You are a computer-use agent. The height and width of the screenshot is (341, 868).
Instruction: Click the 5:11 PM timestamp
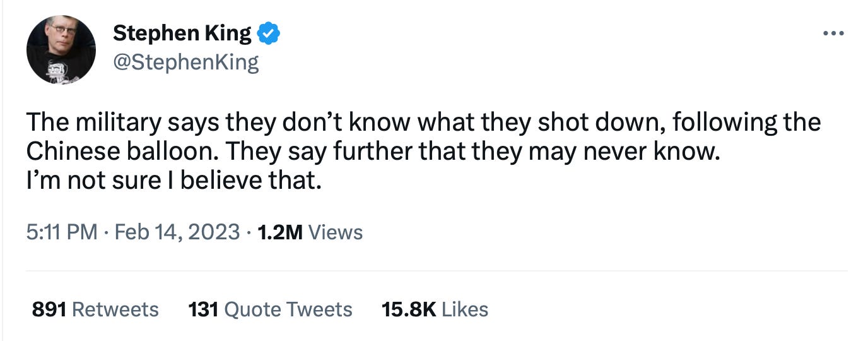(61, 232)
